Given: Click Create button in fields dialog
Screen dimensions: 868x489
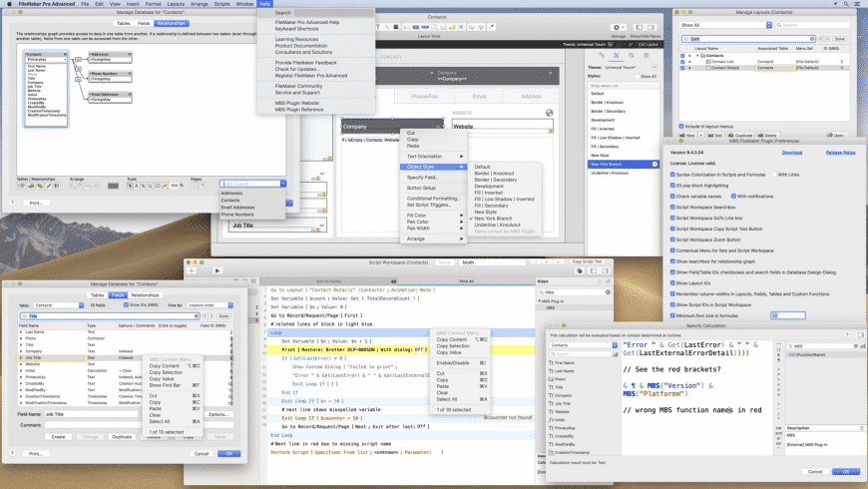Looking at the screenshot, I should 58,437.
